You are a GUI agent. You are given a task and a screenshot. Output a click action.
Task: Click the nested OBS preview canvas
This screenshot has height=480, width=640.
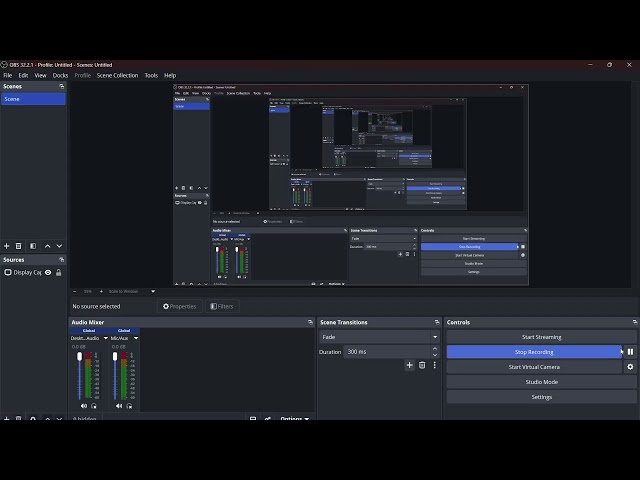click(351, 185)
